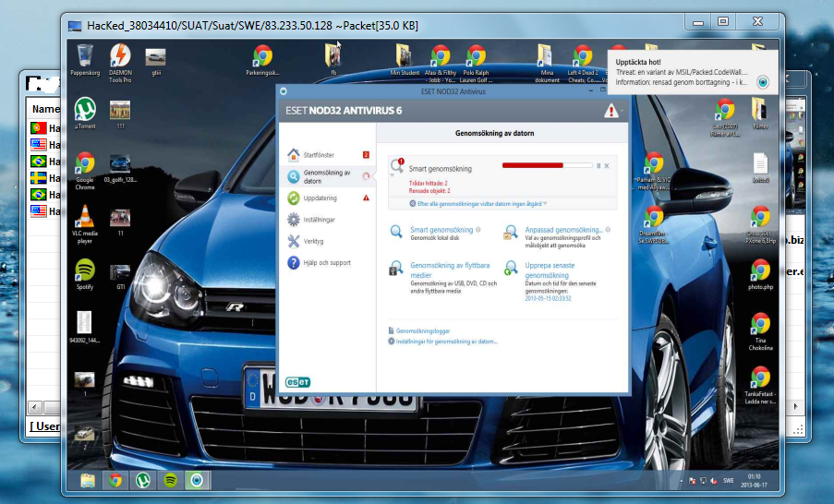Launch DAEMON Tools Pro shortcut
Viewport: 834px width, 504px height.
pos(120,64)
